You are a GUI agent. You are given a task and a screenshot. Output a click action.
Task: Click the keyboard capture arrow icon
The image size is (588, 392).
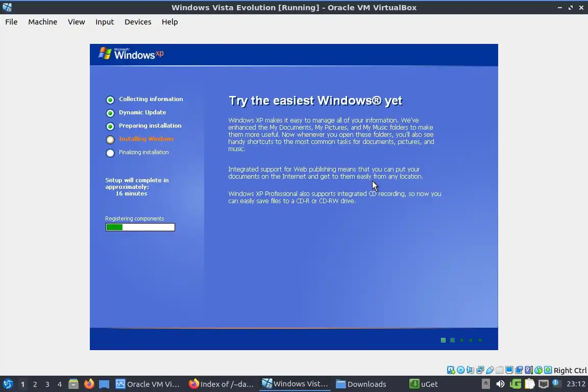pyautogui.click(x=548, y=370)
